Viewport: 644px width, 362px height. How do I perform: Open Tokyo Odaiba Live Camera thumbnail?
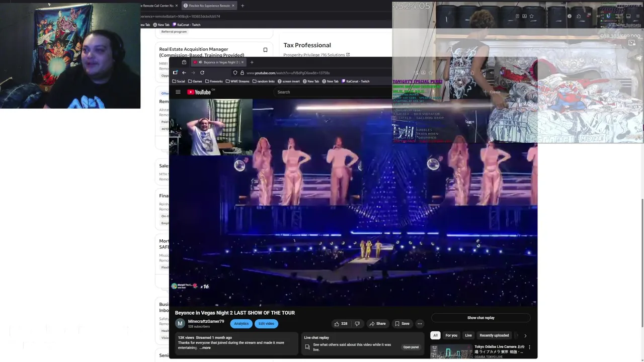pos(451,351)
